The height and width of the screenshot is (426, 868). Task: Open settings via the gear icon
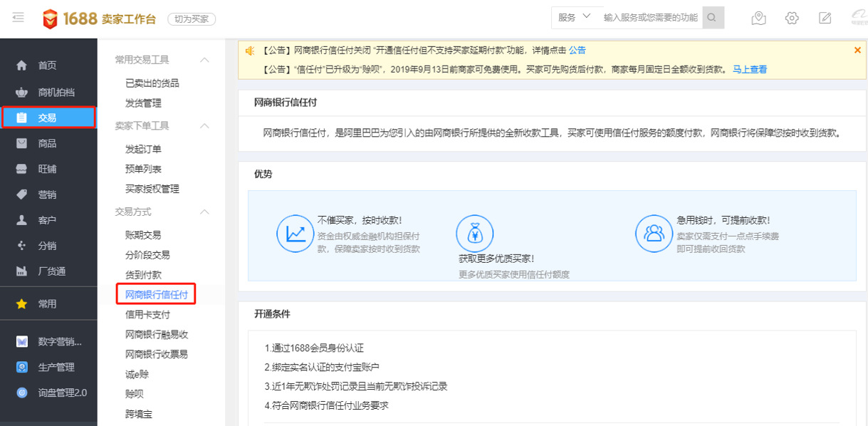pyautogui.click(x=792, y=19)
